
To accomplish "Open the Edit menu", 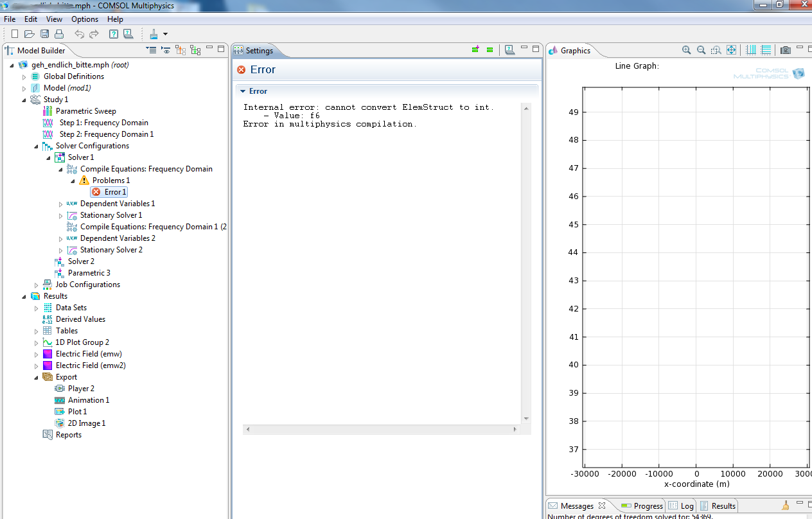I will point(31,19).
